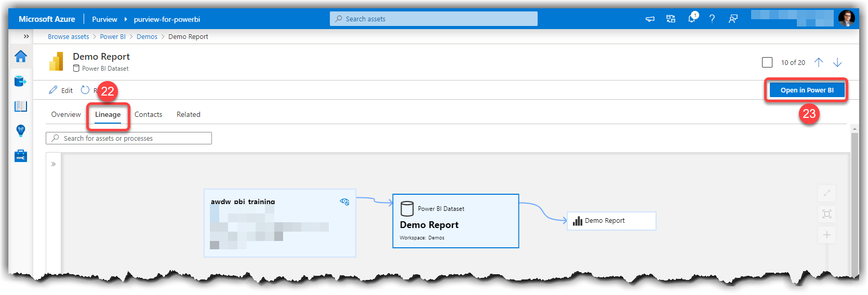
Task: Open the feedback person icon
Action: 733,19
